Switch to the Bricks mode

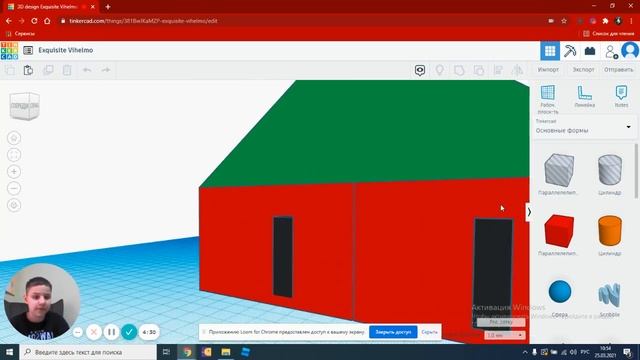[590, 51]
